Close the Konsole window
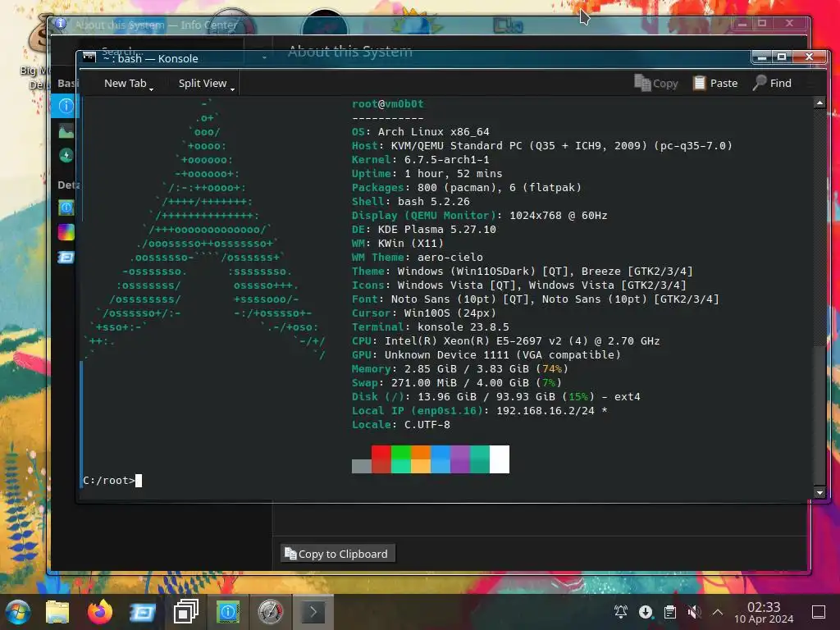The width and height of the screenshot is (840, 630). pyautogui.click(x=810, y=57)
